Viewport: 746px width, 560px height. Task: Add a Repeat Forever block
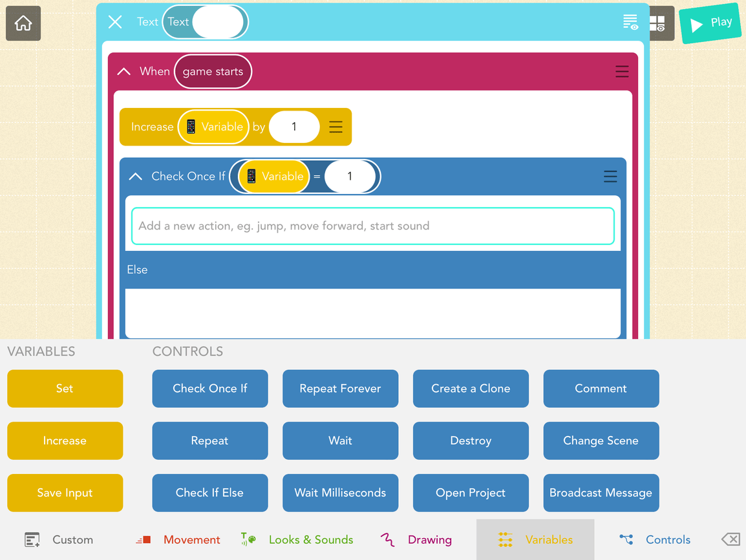340,388
